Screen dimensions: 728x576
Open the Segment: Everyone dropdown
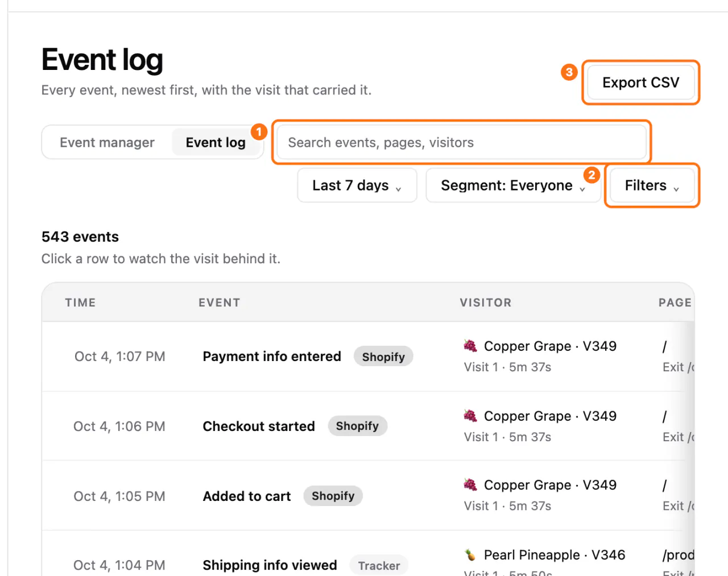[x=513, y=185]
